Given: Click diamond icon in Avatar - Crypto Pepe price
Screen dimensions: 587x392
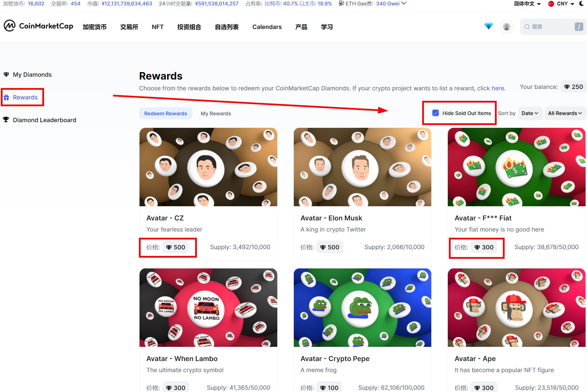Looking at the screenshot, I should pos(323,388).
